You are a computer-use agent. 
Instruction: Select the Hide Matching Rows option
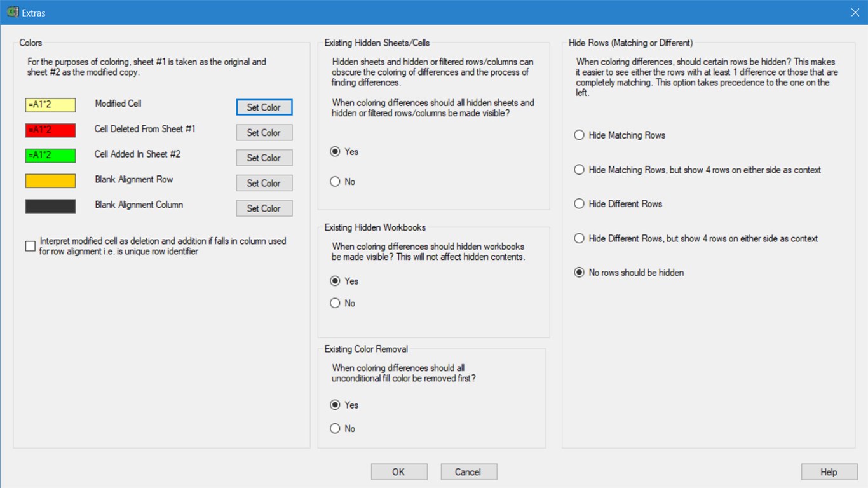(579, 135)
